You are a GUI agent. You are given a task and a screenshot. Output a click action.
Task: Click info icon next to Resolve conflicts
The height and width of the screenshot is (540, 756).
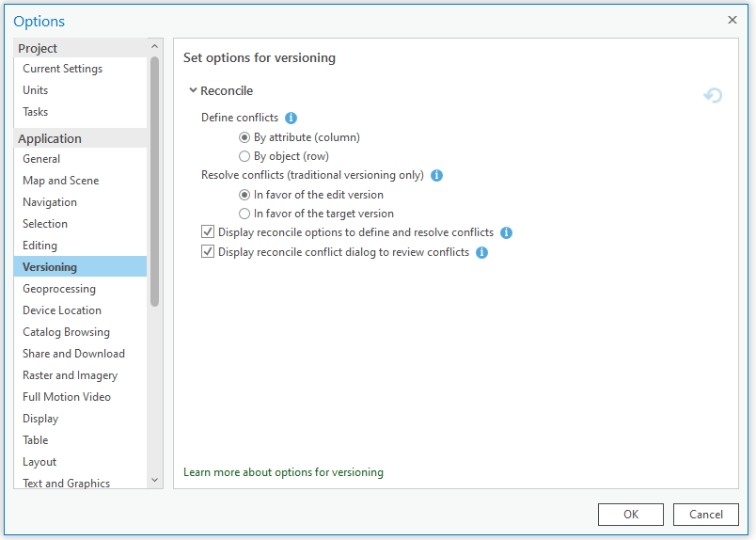(436, 175)
